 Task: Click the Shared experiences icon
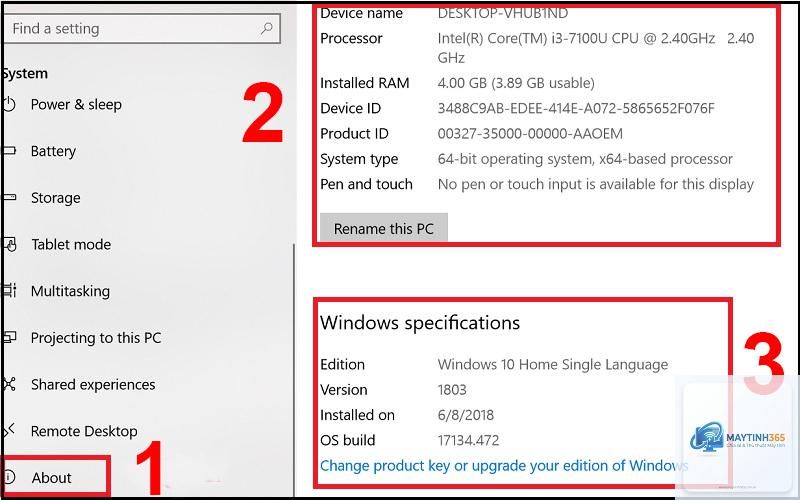coord(9,384)
